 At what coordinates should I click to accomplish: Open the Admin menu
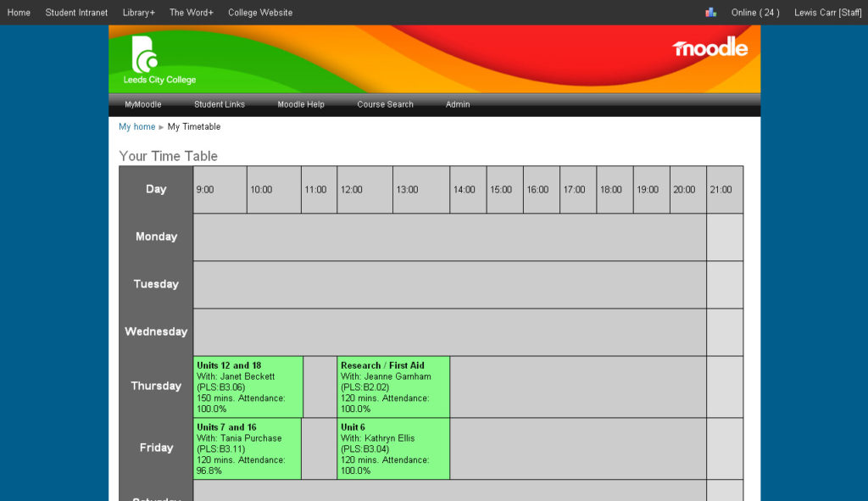[458, 104]
